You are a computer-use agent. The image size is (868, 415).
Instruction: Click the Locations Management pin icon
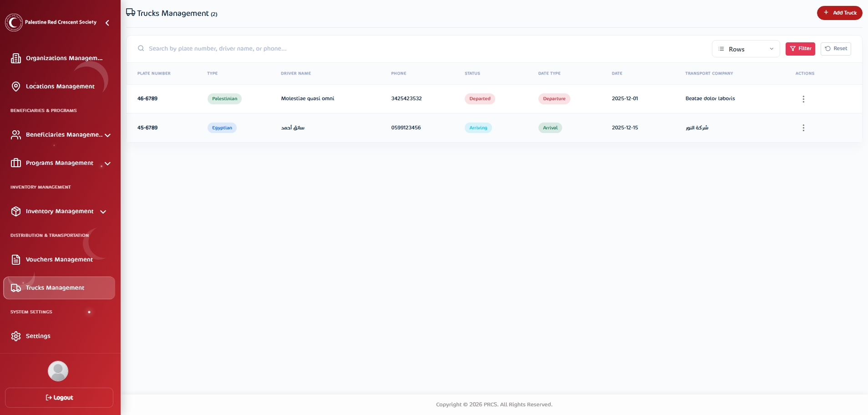tap(16, 87)
